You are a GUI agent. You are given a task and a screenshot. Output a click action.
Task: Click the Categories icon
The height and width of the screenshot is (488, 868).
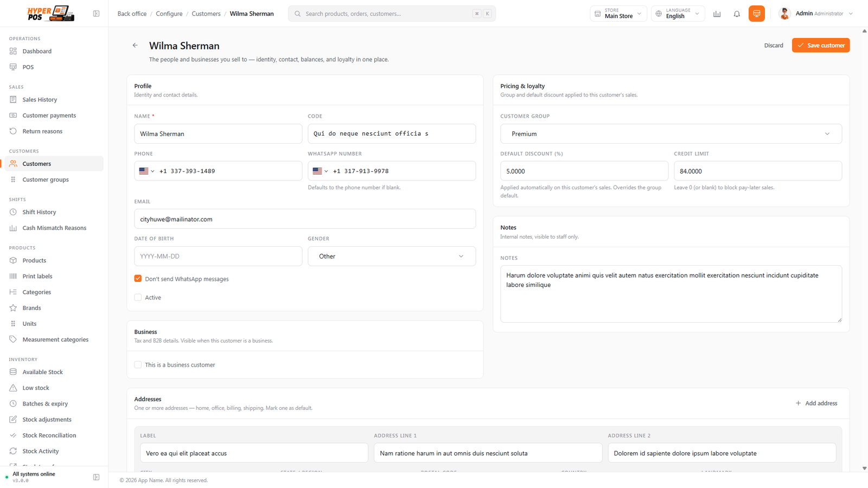point(13,292)
